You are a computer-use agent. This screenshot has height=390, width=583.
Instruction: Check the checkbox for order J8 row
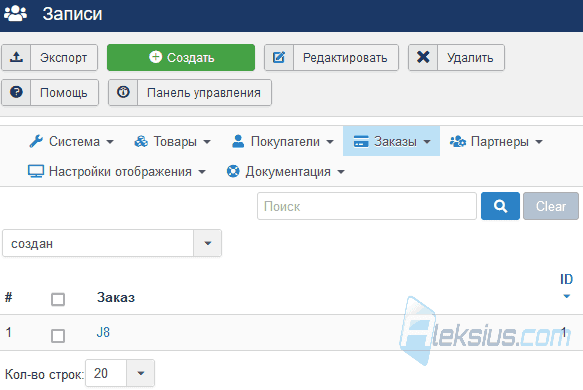tap(58, 336)
